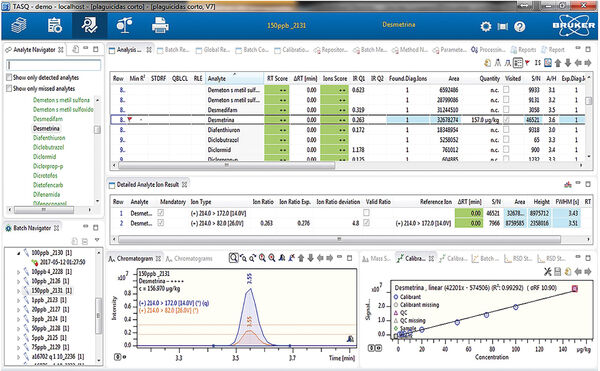Enable Show only detected analytes
This screenshot has height=371, width=600.
click(9, 78)
